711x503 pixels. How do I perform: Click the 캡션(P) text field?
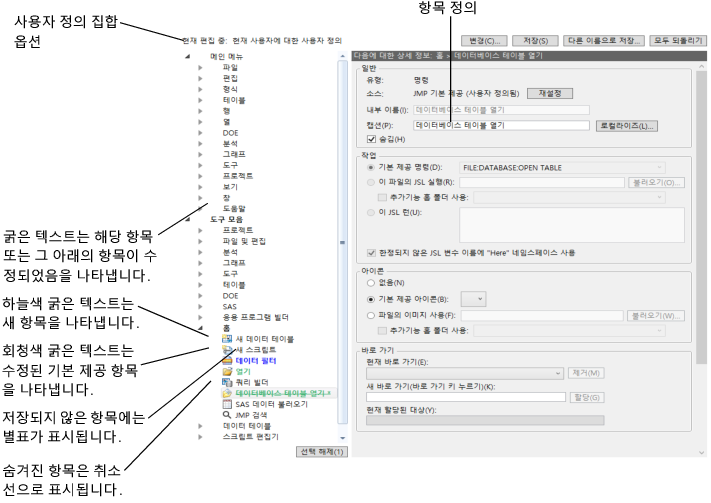click(x=501, y=125)
